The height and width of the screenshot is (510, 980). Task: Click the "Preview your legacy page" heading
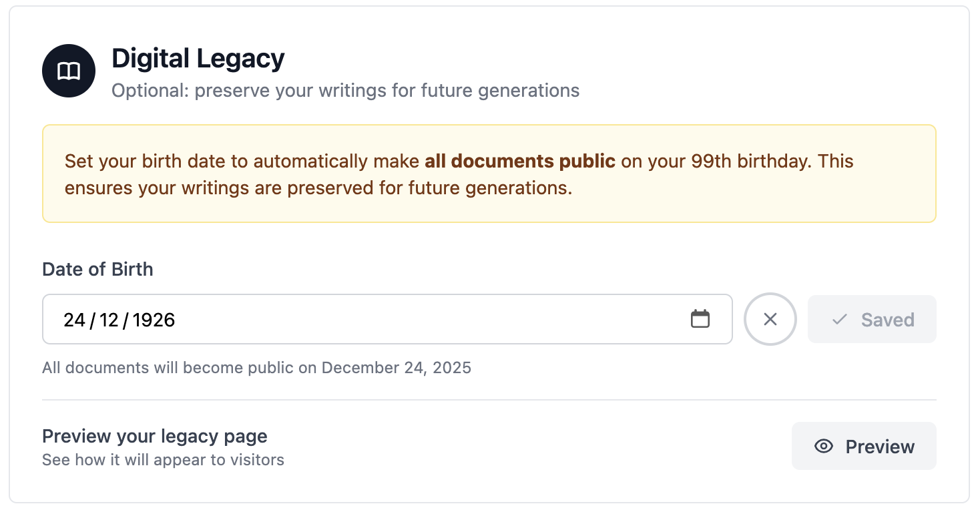click(154, 437)
